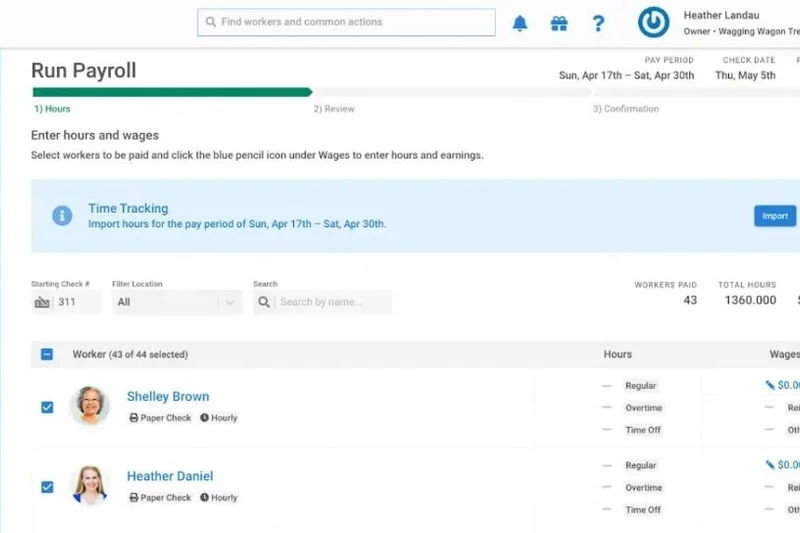Click Shelley Brown's Paper Check printer icon
The width and height of the screenshot is (800, 533).
134,418
